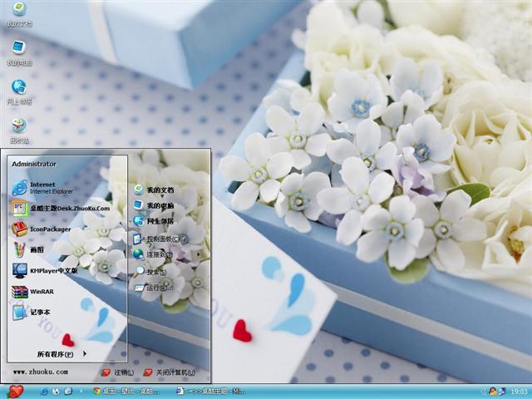Select 我的文档 in Start menu right column

153,190
